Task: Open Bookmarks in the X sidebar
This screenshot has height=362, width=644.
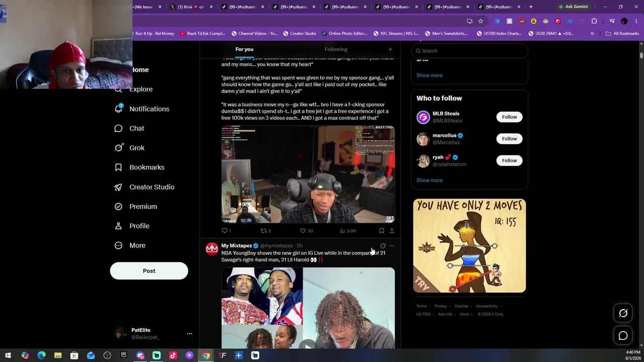Action: 146,167
